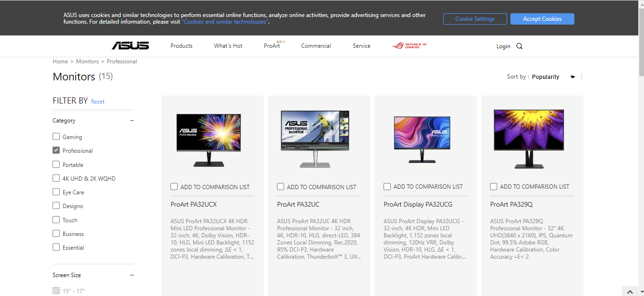View the ProArt PA32UCX monitor image
The image size is (644, 296).
[209, 140]
